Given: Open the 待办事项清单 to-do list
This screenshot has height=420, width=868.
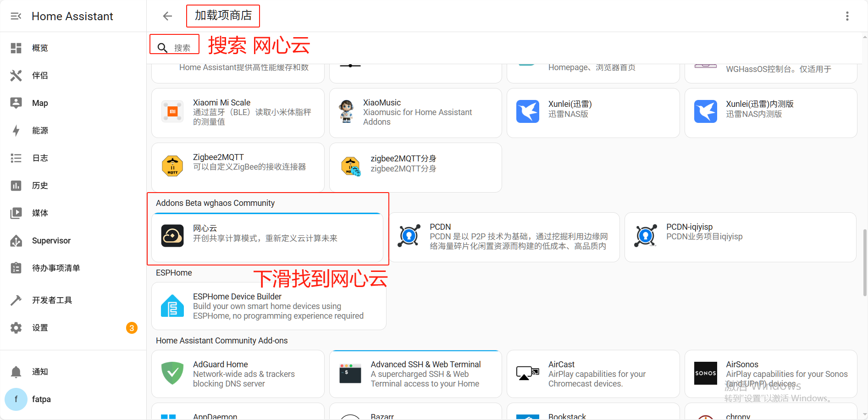Looking at the screenshot, I should coord(73,268).
